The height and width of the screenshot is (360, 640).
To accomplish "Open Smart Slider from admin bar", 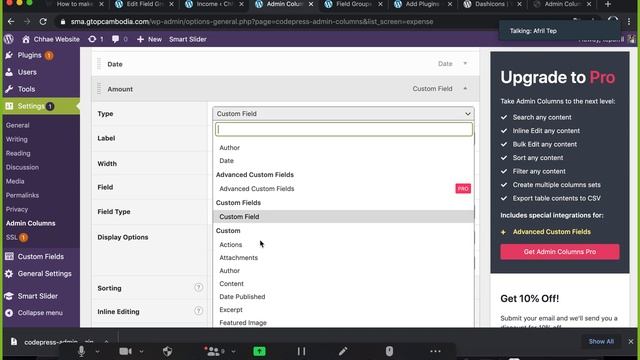I will (188, 39).
